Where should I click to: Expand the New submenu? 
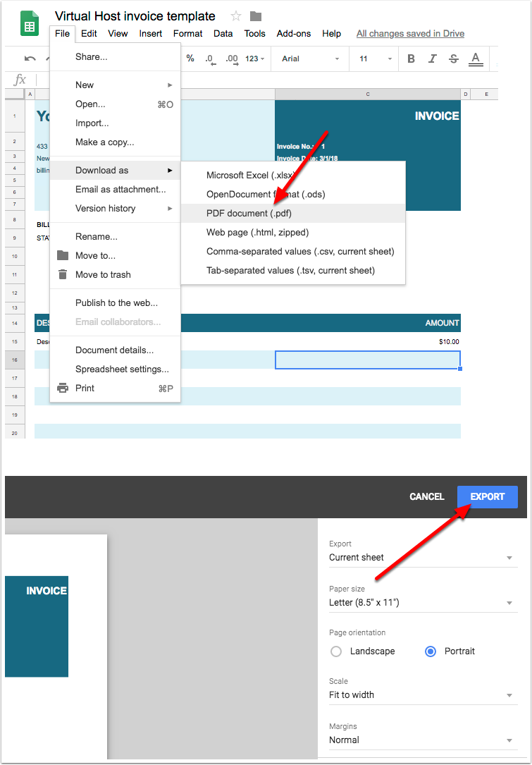(115, 85)
